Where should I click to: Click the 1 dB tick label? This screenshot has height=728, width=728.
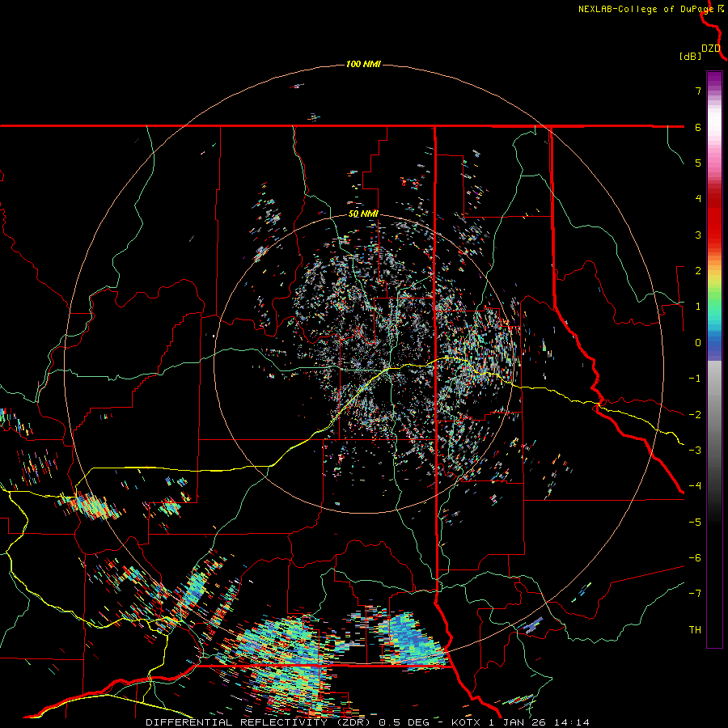(x=698, y=307)
